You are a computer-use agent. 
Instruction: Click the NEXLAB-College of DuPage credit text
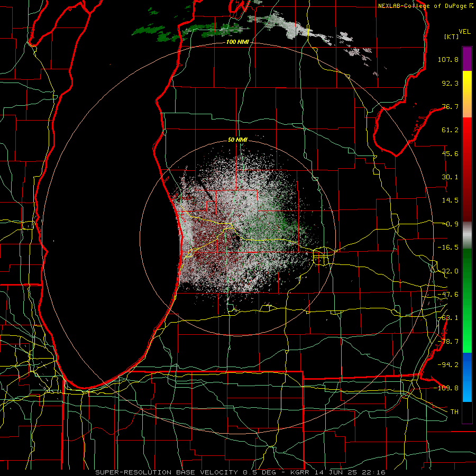[424, 6]
